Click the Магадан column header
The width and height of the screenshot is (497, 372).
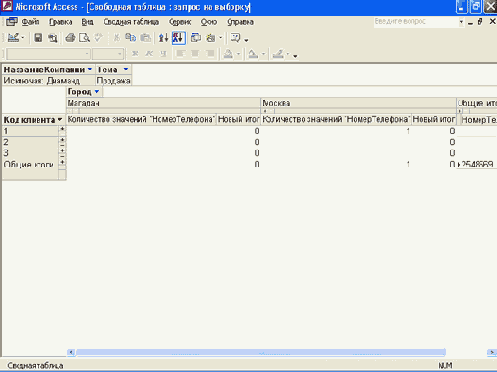163,103
